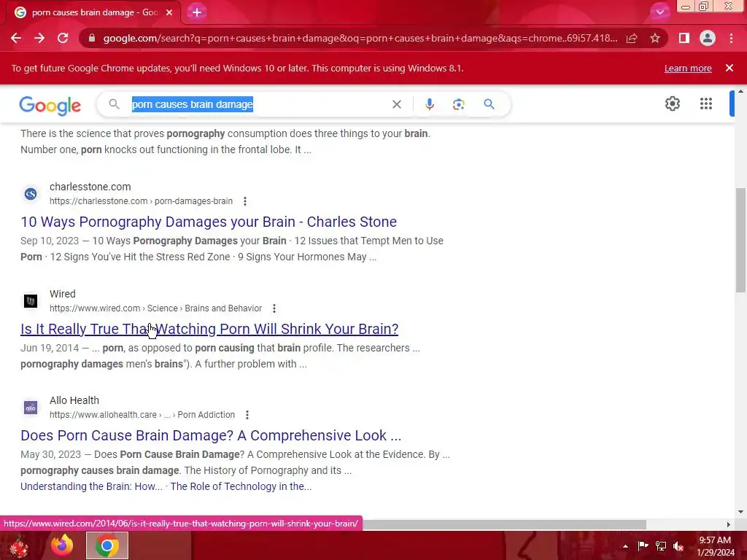Click the address bar URL

(360, 38)
